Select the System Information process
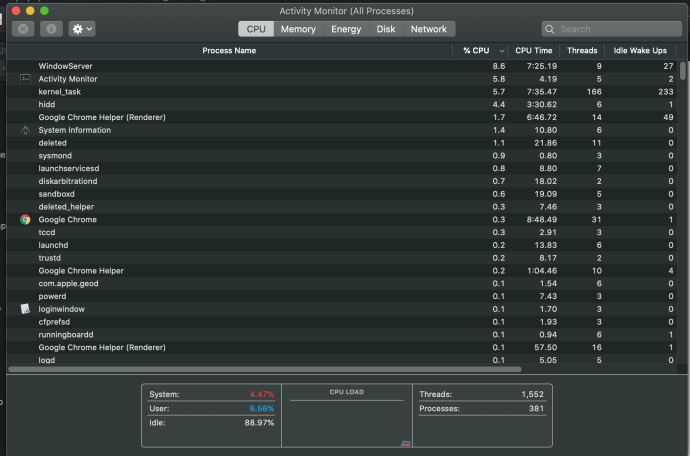690x456 pixels. coord(342,130)
